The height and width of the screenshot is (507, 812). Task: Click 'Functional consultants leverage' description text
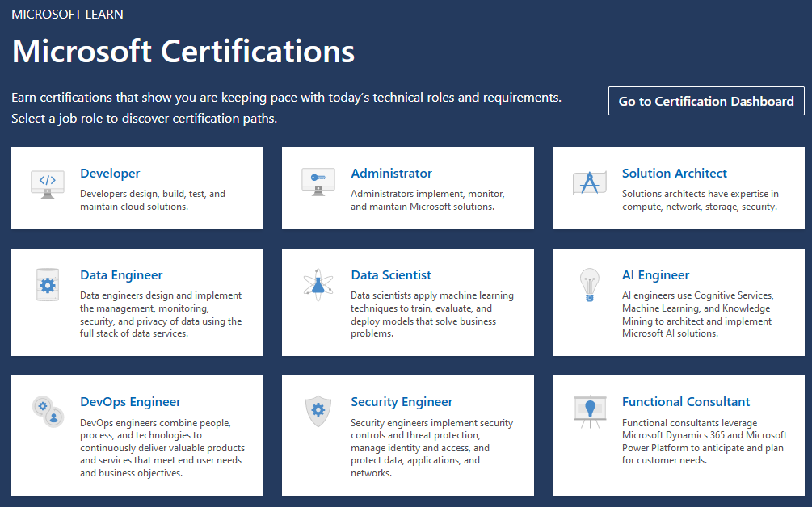tap(705, 442)
